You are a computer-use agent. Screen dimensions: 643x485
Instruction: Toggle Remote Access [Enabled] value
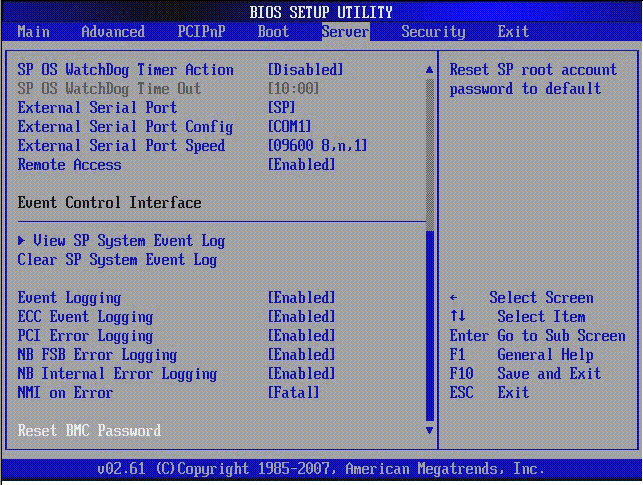(301, 165)
